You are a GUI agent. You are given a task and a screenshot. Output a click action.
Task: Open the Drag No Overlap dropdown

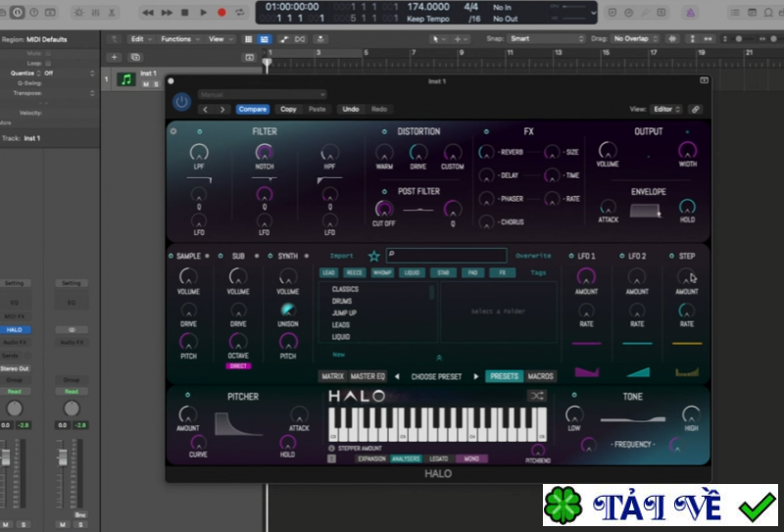(x=643, y=39)
